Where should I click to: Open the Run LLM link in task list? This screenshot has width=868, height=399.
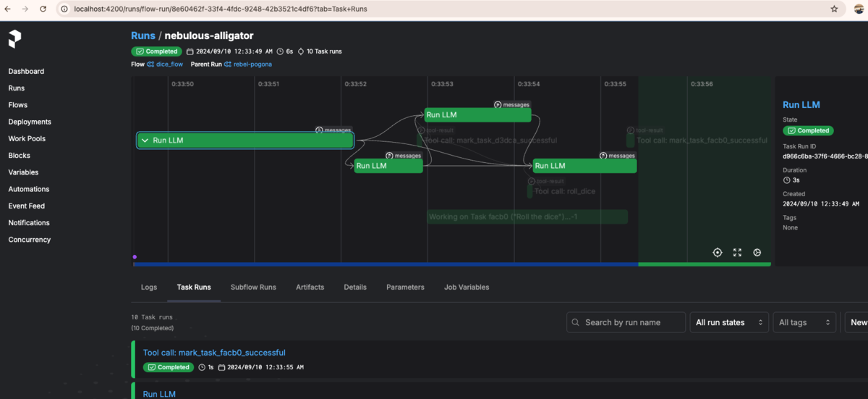pos(159,394)
